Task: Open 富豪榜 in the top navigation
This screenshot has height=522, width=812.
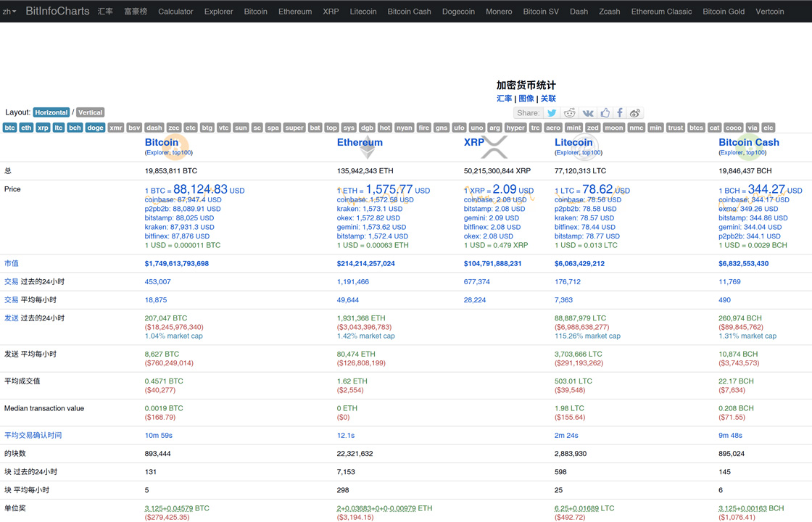Action: click(136, 12)
